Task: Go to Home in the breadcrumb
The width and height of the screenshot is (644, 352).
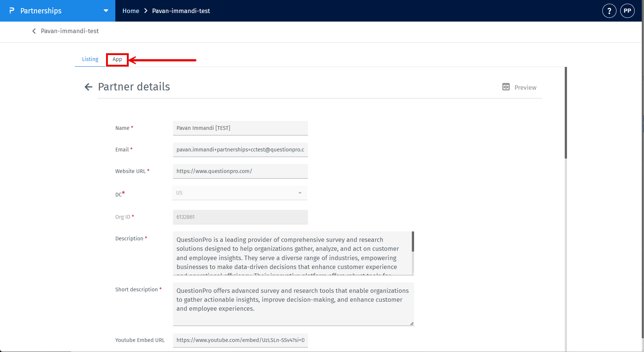Action: click(131, 11)
